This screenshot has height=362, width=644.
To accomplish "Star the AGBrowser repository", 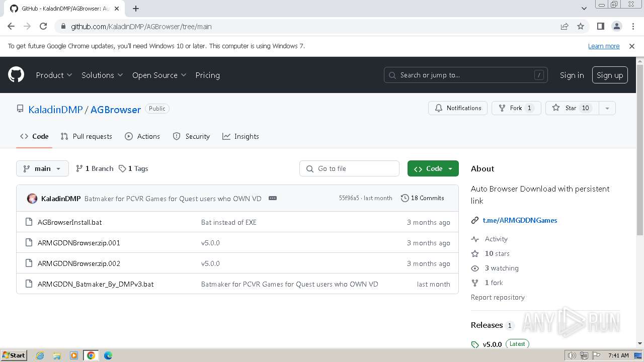I will point(572,108).
